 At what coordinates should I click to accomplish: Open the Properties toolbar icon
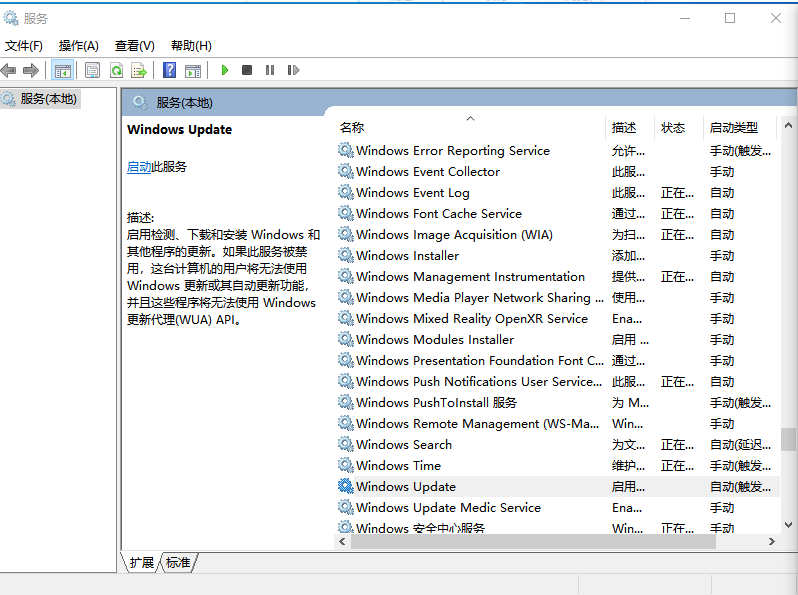point(92,70)
